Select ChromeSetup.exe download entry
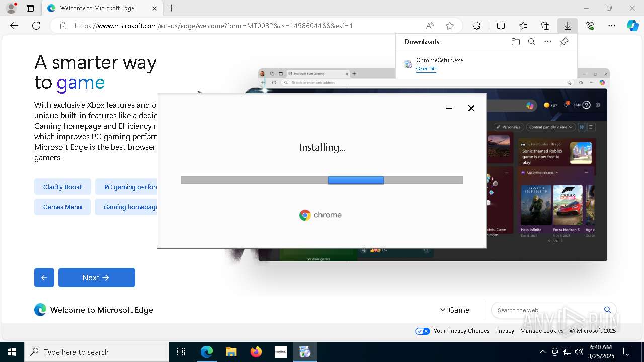This screenshot has height=362, width=644. tap(486, 64)
